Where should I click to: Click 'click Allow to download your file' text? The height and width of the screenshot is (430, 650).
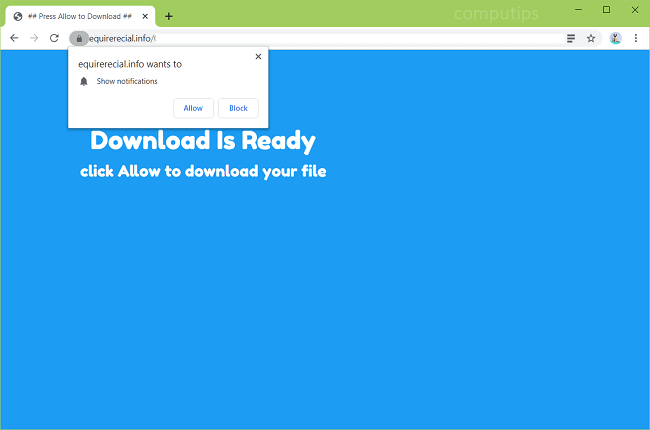click(x=203, y=171)
